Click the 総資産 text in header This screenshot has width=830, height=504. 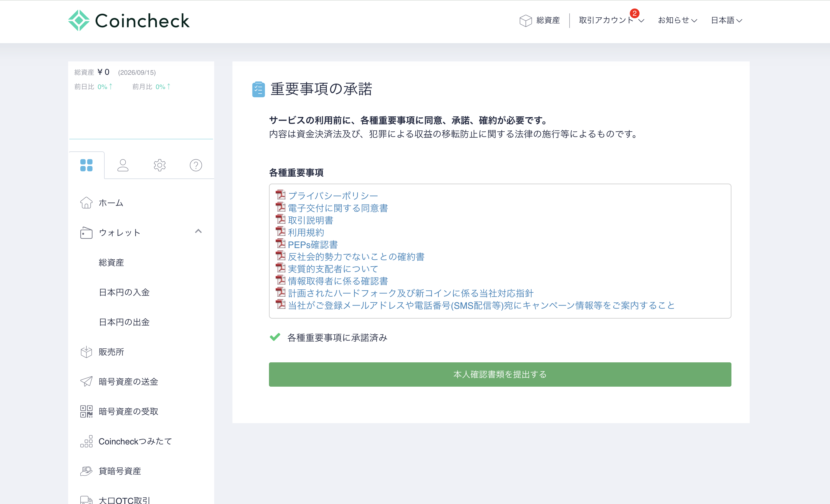[548, 21]
